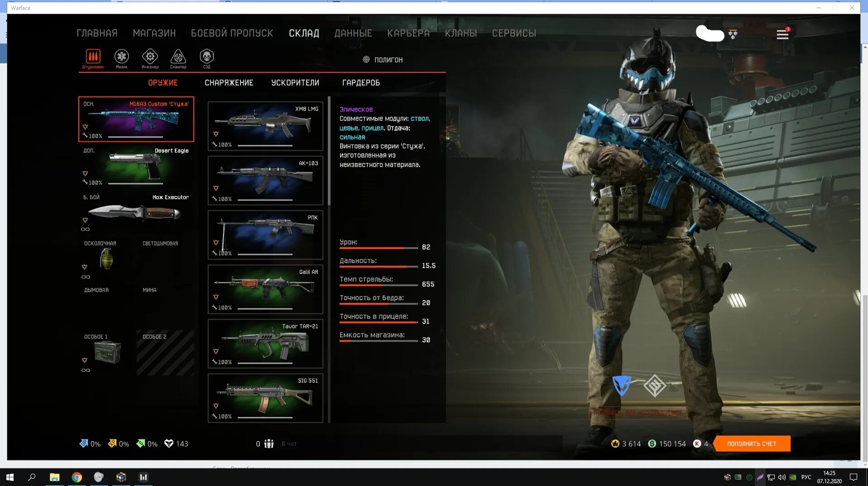Select the ОСКОЛОЧНАЯ grenade slot
The height and width of the screenshot is (486, 868).
coord(107,260)
